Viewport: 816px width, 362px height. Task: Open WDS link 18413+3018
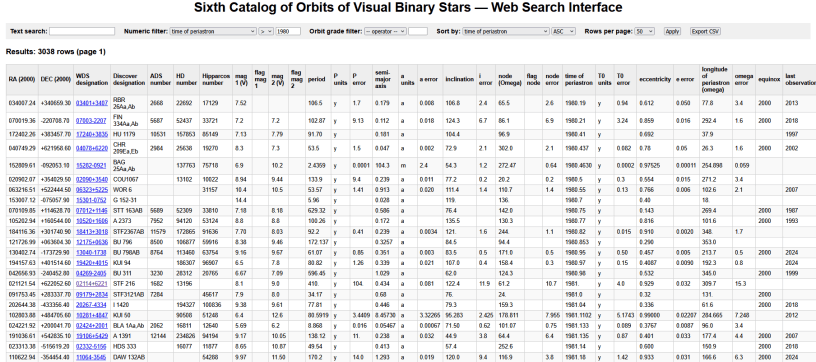pyautogui.click(x=92, y=231)
